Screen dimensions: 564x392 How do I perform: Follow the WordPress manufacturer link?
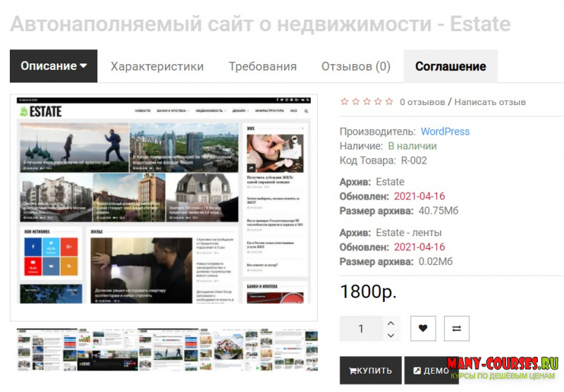click(x=445, y=131)
